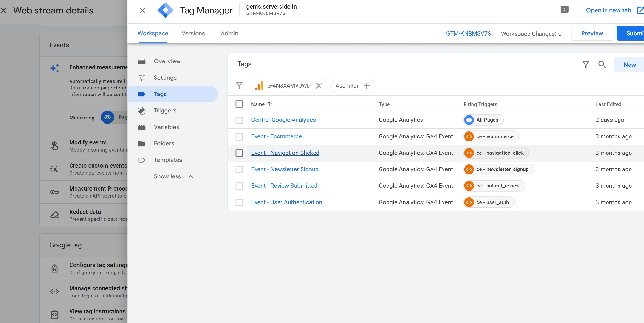Switch to the Versions tab

pos(193,33)
